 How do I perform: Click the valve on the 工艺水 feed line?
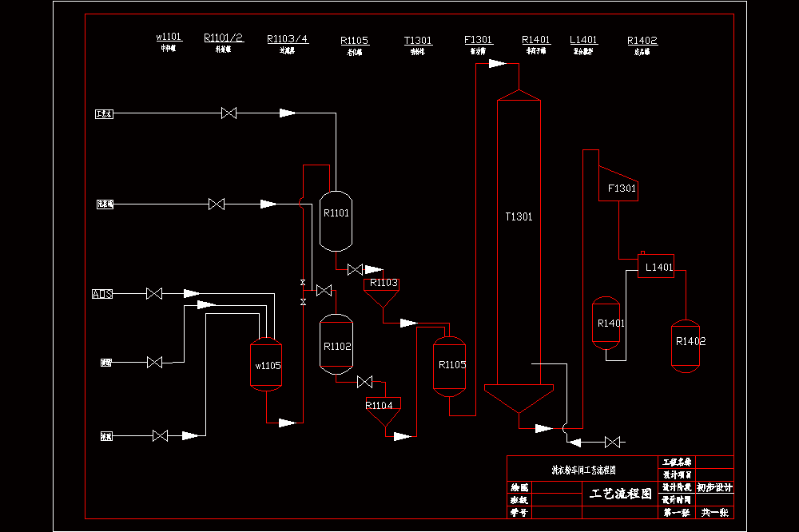pos(229,113)
